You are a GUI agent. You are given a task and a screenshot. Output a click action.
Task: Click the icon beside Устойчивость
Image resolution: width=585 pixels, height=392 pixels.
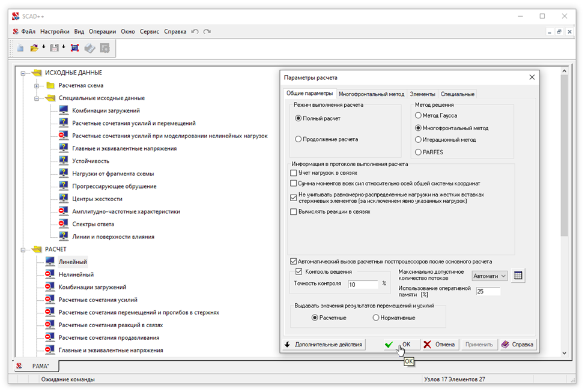coord(64,161)
